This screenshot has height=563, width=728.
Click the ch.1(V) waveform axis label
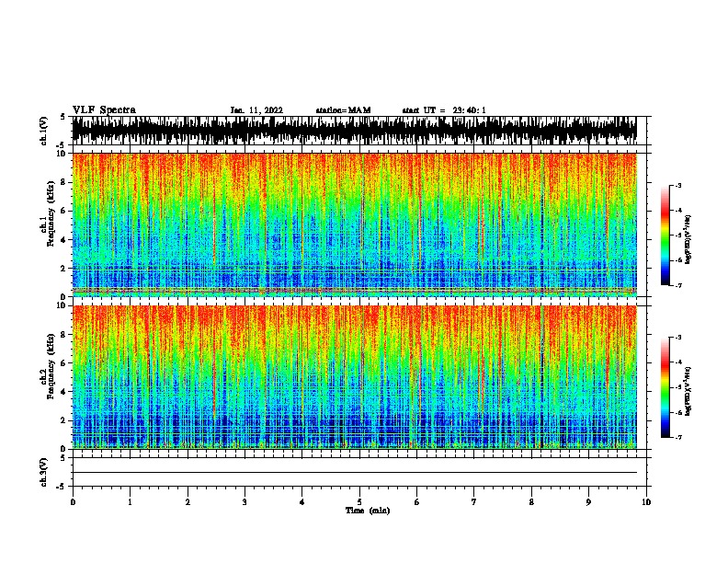point(44,131)
